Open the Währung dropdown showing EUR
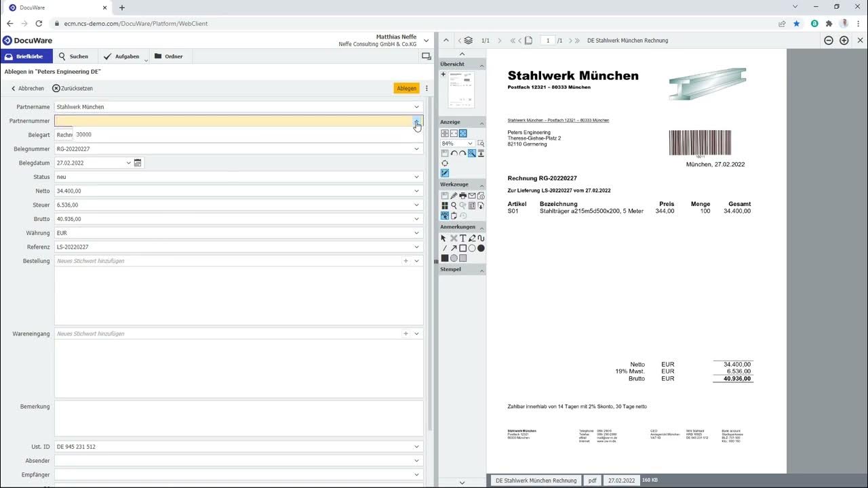 tap(416, 232)
